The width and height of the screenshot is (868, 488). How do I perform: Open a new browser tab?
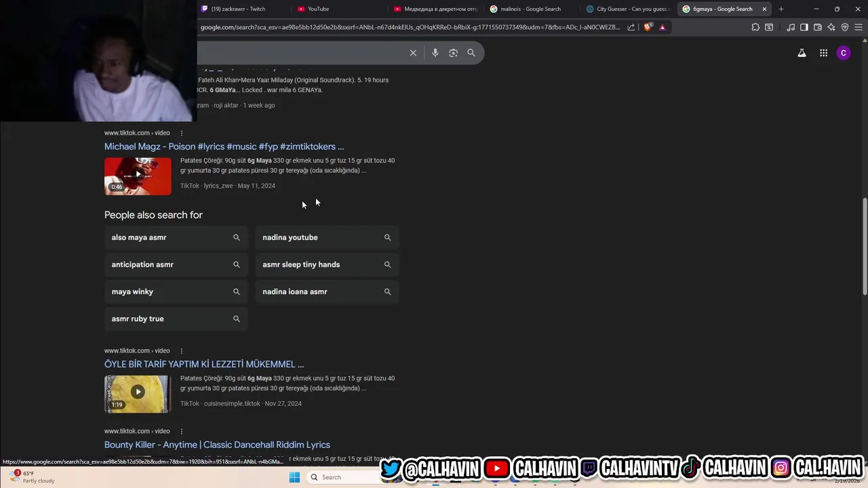pos(781,9)
